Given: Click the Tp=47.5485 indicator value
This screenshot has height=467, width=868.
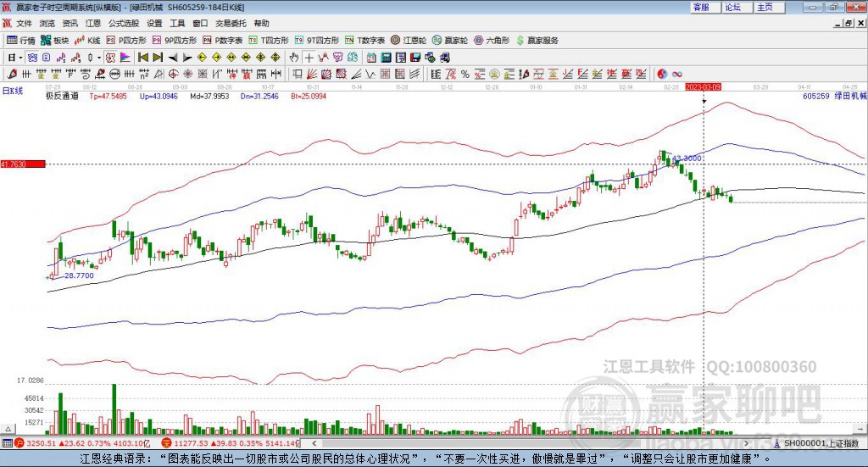Looking at the screenshot, I should [x=108, y=97].
